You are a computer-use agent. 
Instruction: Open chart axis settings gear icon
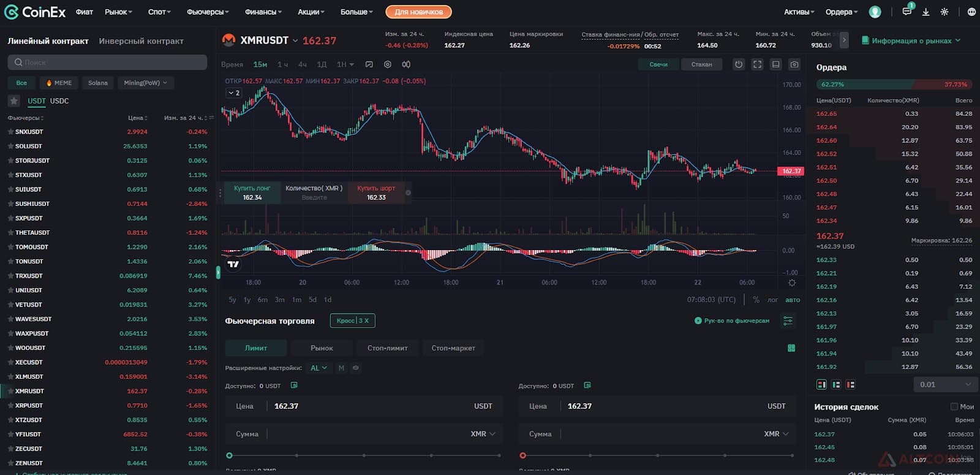click(792, 283)
